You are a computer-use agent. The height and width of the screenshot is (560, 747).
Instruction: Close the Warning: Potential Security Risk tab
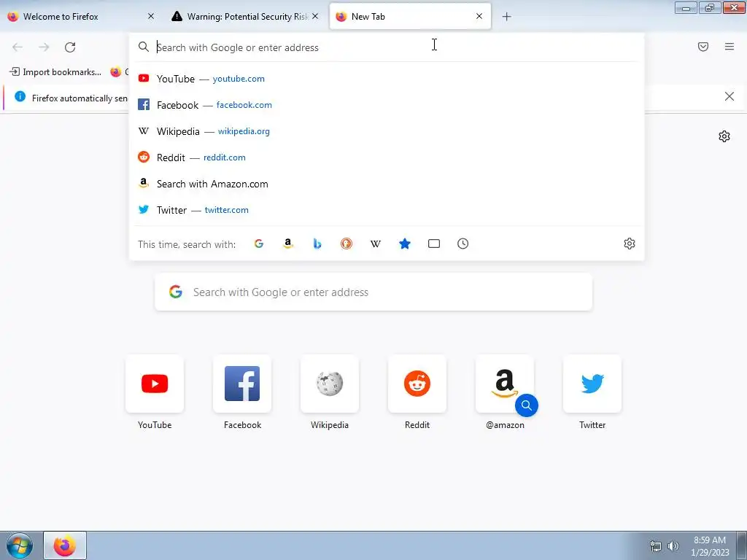(315, 16)
